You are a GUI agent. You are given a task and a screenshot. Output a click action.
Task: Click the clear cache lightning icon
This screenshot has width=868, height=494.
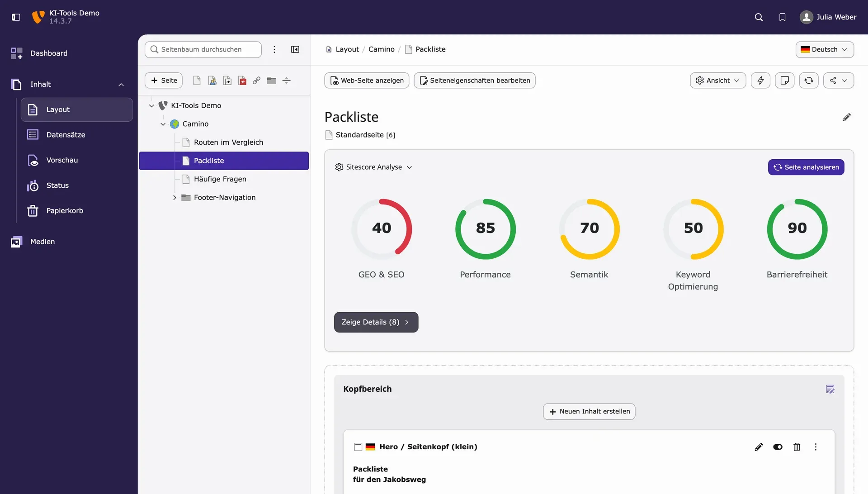[761, 81]
